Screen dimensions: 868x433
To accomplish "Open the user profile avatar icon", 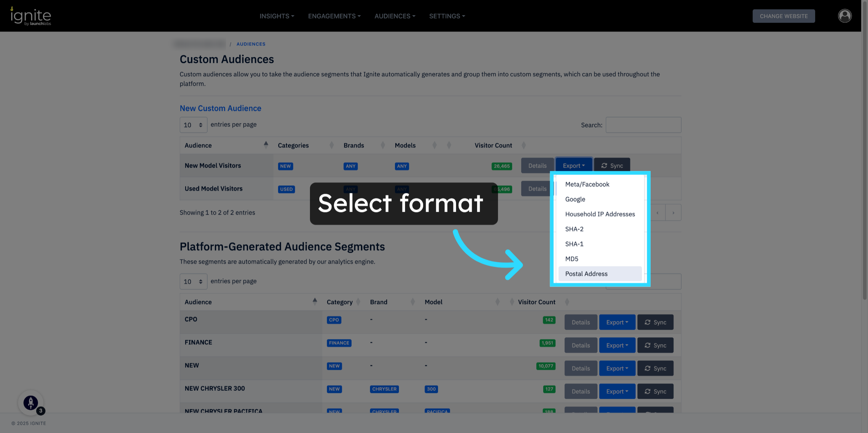I will (x=844, y=16).
